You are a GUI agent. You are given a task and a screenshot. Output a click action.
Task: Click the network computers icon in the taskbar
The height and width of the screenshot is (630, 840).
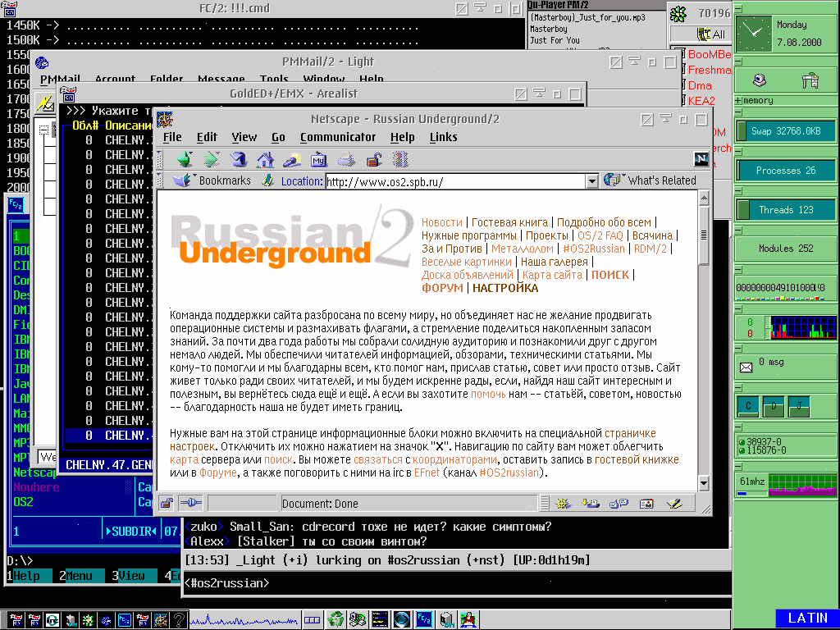358,620
